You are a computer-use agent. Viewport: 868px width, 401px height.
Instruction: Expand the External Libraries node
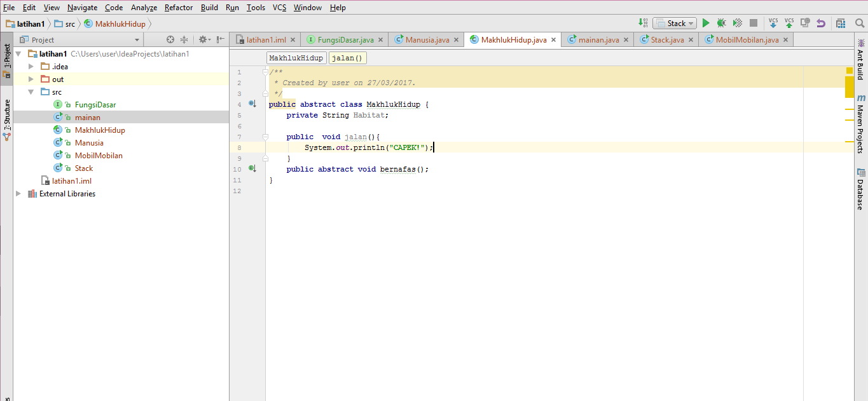(18, 193)
